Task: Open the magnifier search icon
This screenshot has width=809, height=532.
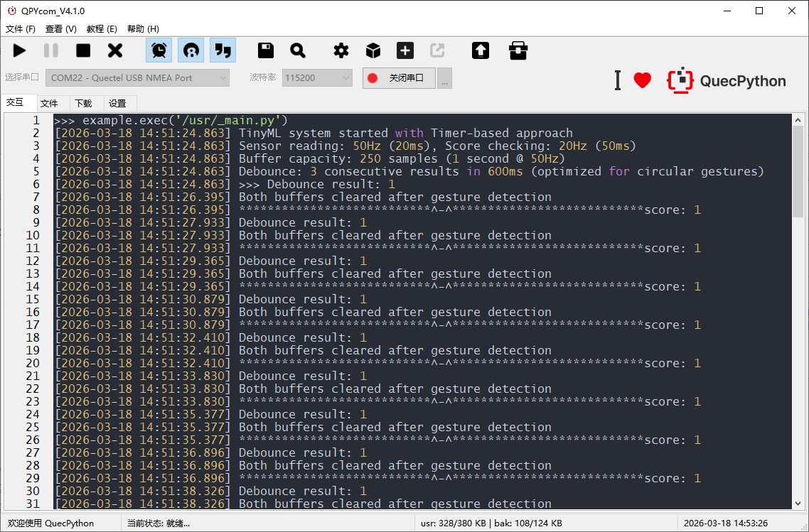Action: coord(298,50)
